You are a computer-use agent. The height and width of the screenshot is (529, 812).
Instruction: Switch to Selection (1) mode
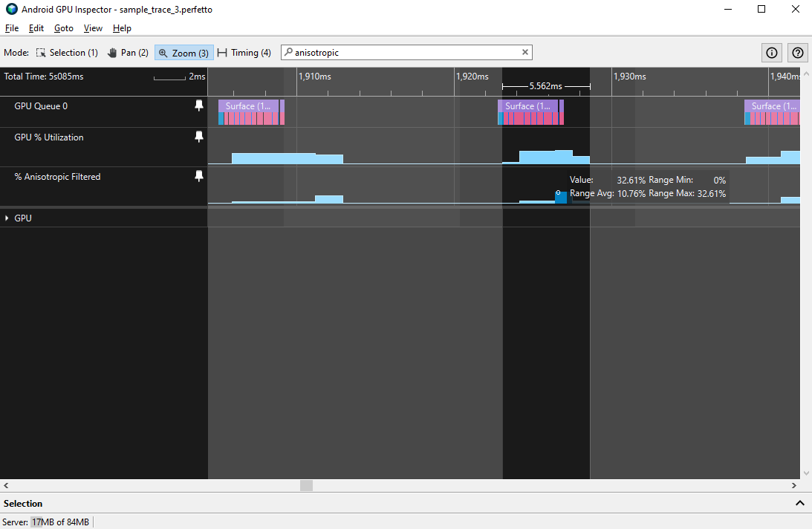pos(67,53)
